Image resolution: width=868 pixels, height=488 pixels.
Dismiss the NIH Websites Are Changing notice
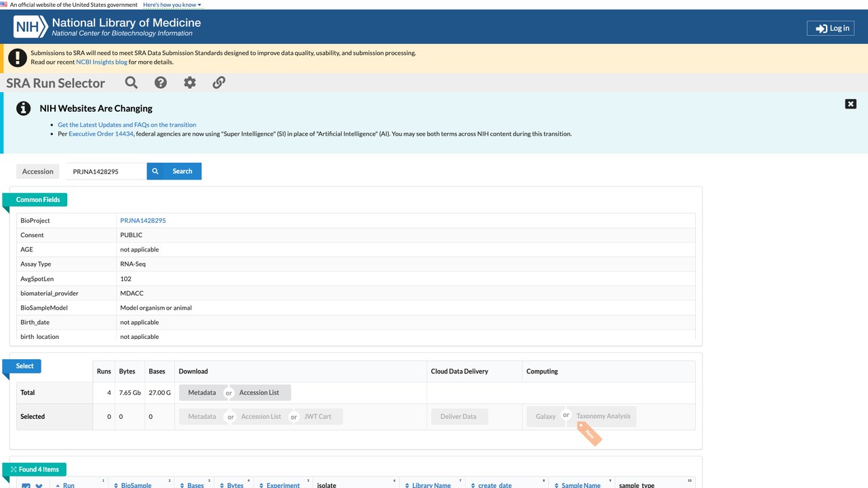tap(850, 104)
